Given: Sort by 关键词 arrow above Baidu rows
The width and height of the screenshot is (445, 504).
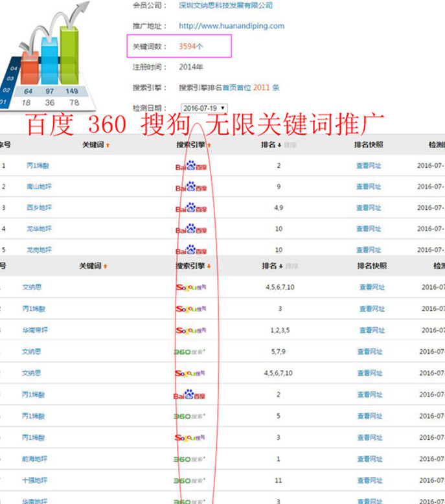Looking at the screenshot, I should 108,145.
